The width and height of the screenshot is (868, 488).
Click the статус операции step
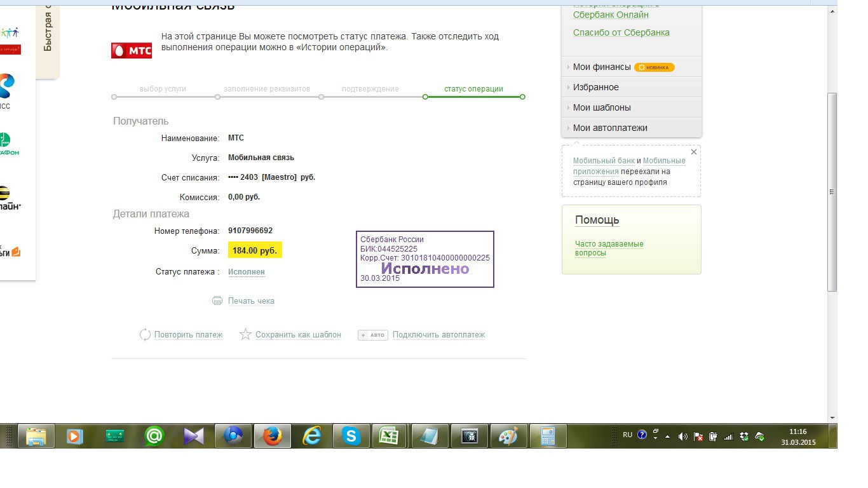coord(473,89)
